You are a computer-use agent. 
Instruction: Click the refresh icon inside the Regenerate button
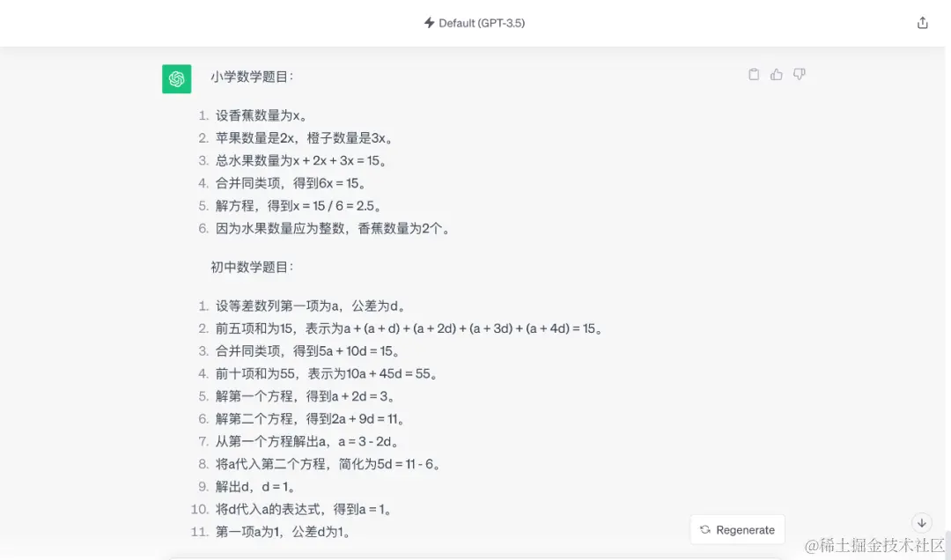[704, 529]
